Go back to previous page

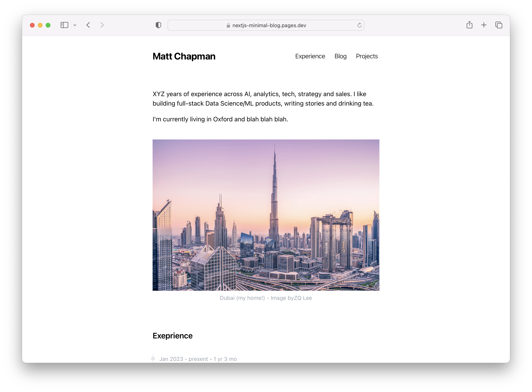[88, 25]
